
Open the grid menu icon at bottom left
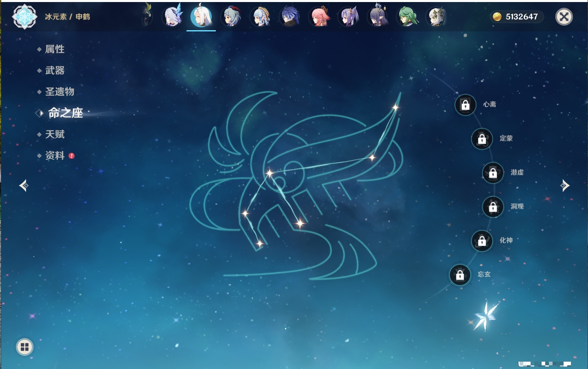pyautogui.click(x=24, y=347)
